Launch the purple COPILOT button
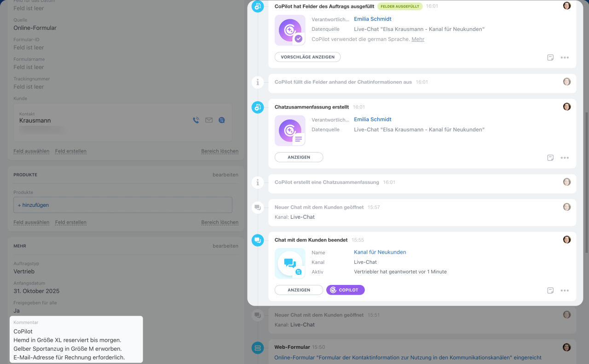The width and height of the screenshot is (589, 364). (346, 290)
